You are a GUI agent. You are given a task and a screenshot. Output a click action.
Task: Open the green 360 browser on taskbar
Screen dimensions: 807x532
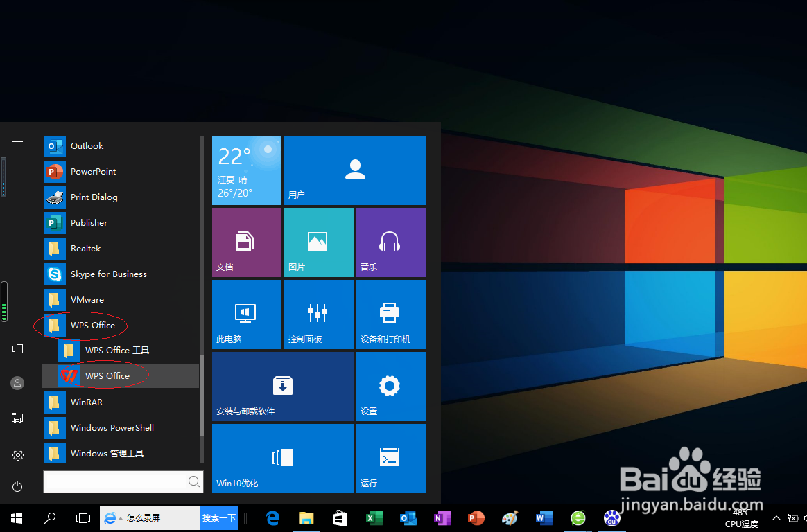(x=578, y=518)
